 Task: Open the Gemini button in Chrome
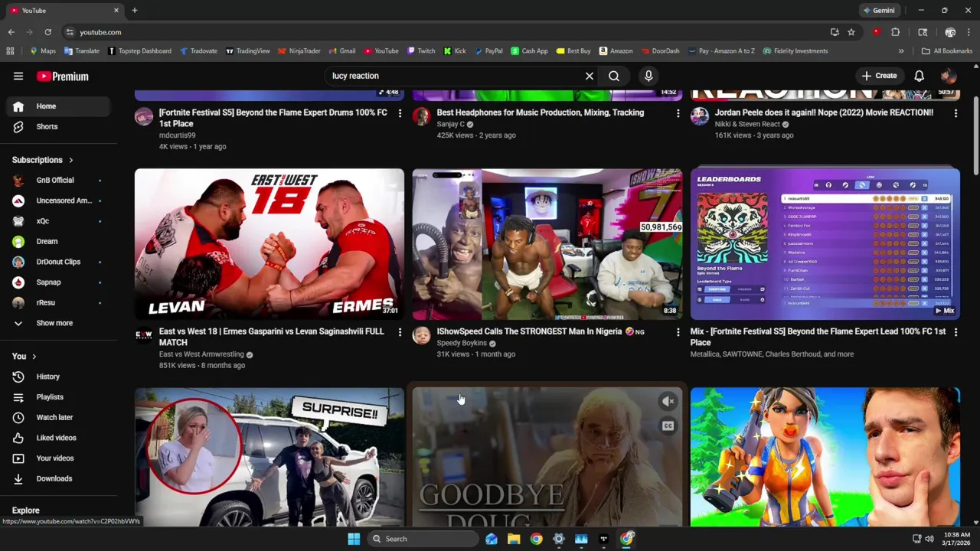[879, 11]
